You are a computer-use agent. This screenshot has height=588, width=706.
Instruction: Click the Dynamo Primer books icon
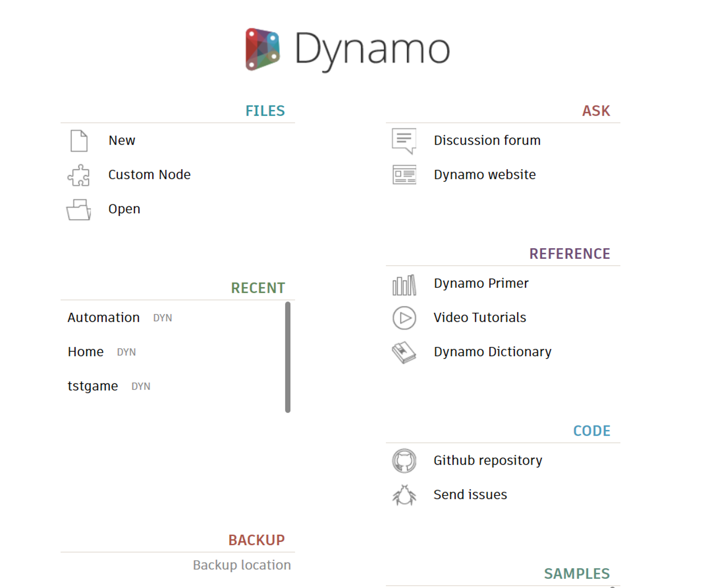pos(404,285)
